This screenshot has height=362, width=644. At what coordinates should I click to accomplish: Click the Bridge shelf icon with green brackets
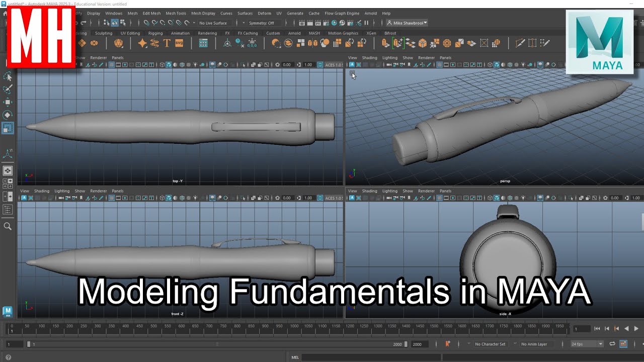398,43
